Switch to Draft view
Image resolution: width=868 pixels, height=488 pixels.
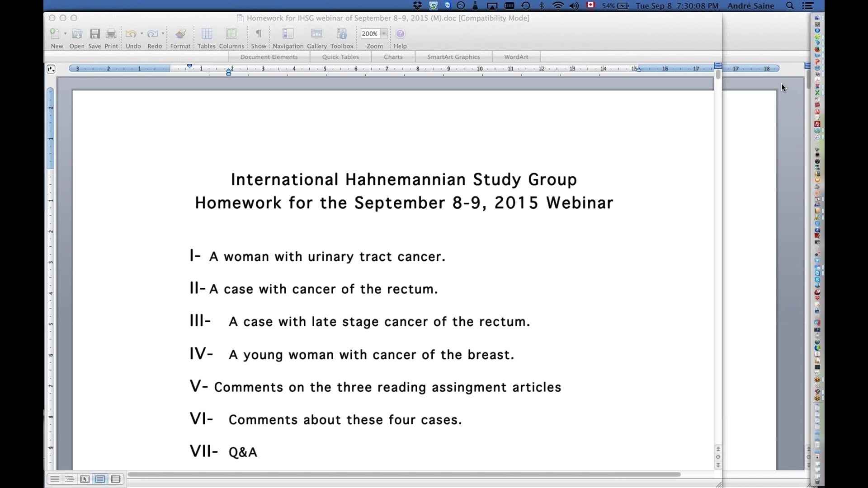54,479
